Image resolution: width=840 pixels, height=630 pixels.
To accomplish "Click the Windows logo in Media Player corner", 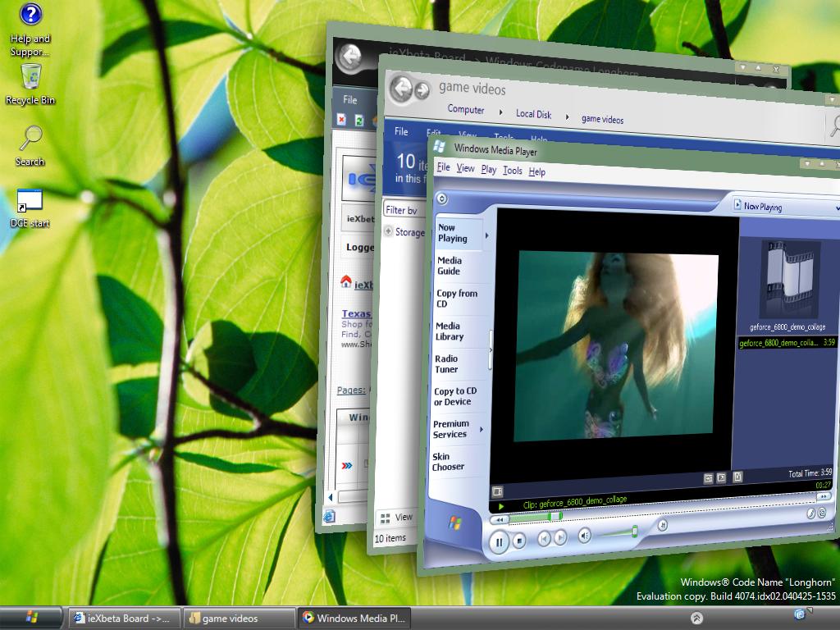I will click(x=454, y=523).
